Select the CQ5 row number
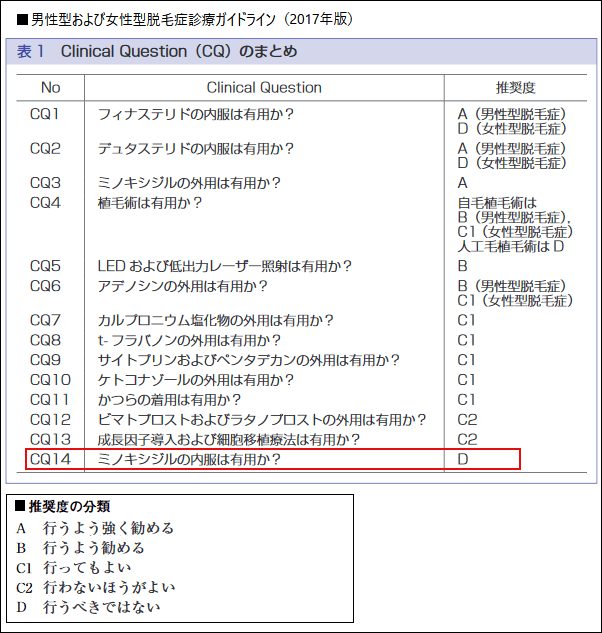 click(x=45, y=266)
